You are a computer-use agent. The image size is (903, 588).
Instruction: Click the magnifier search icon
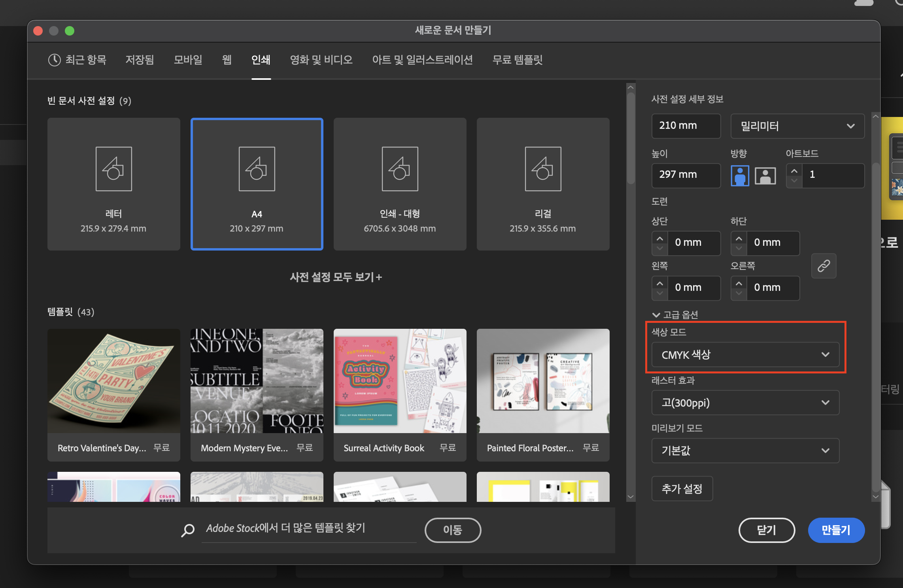point(188,530)
